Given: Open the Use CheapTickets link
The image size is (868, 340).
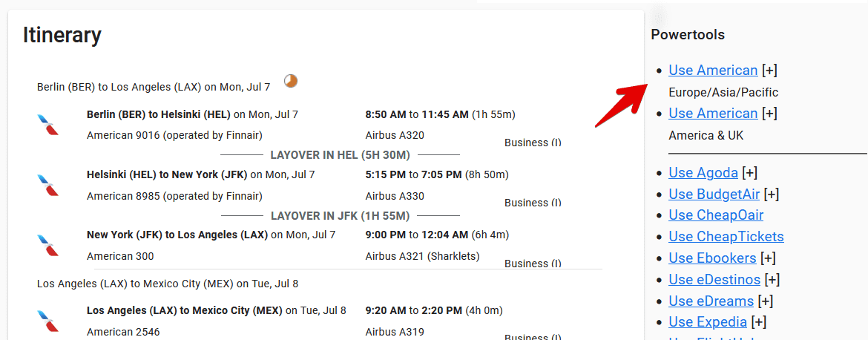Looking at the screenshot, I should [x=726, y=237].
